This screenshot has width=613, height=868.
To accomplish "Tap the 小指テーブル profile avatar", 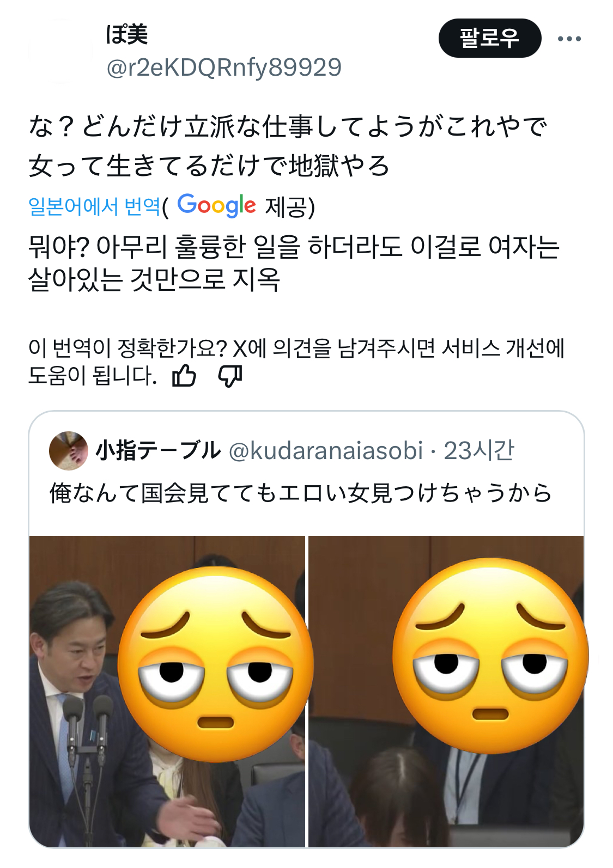I will [69, 450].
